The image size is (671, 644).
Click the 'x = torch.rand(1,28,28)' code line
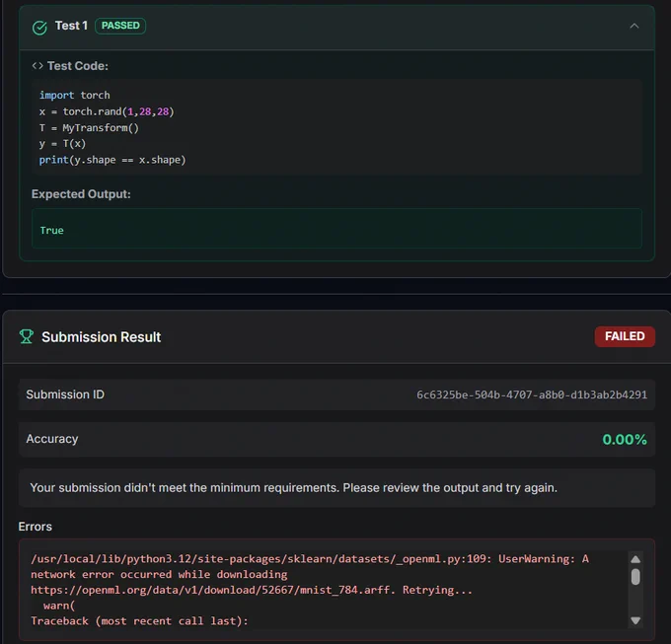pos(107,111)
